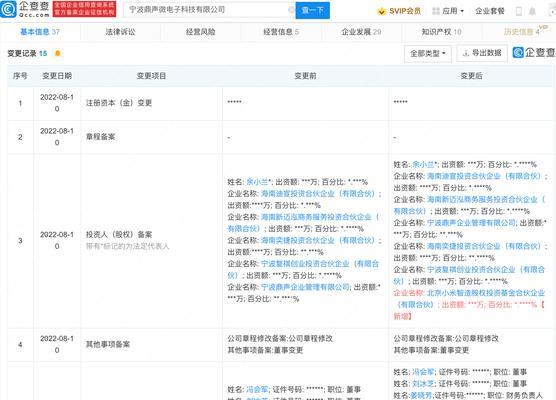
Task: Click the 变更项目 column header
Action: [151, 76]
